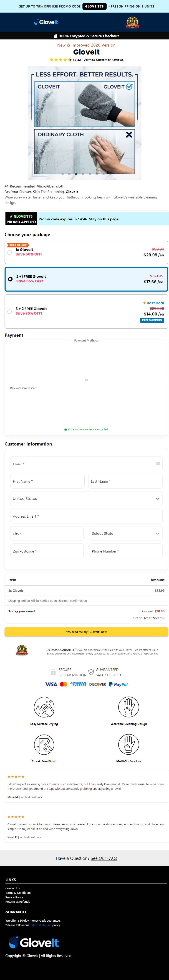Focus the First Name field

47,481
